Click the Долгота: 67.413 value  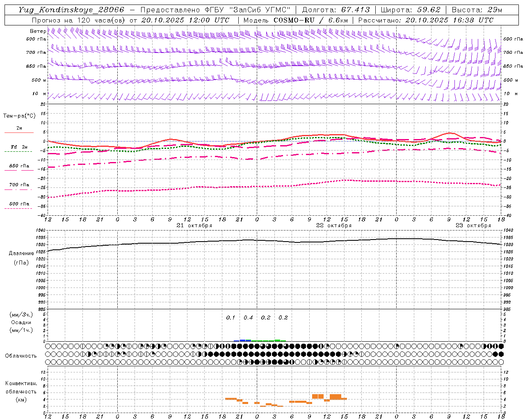coord(336,10)
